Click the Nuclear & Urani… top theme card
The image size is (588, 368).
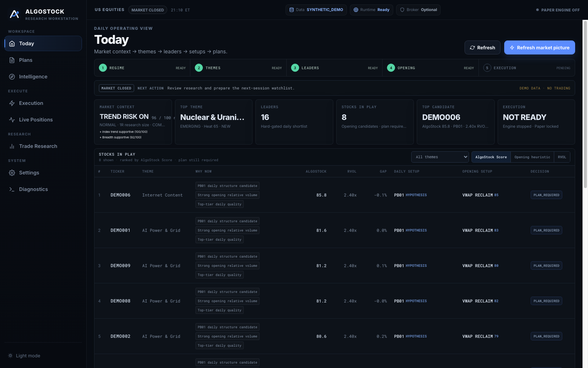tap(214, 122)
